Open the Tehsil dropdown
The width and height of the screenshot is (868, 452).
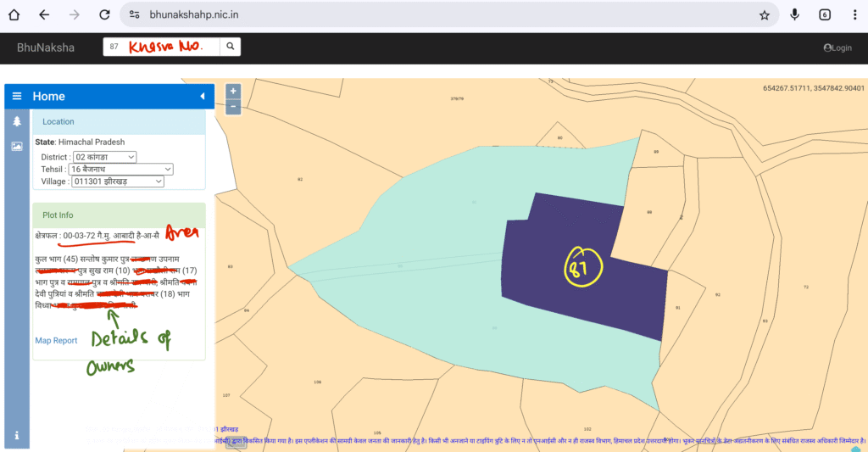(121, 169)
